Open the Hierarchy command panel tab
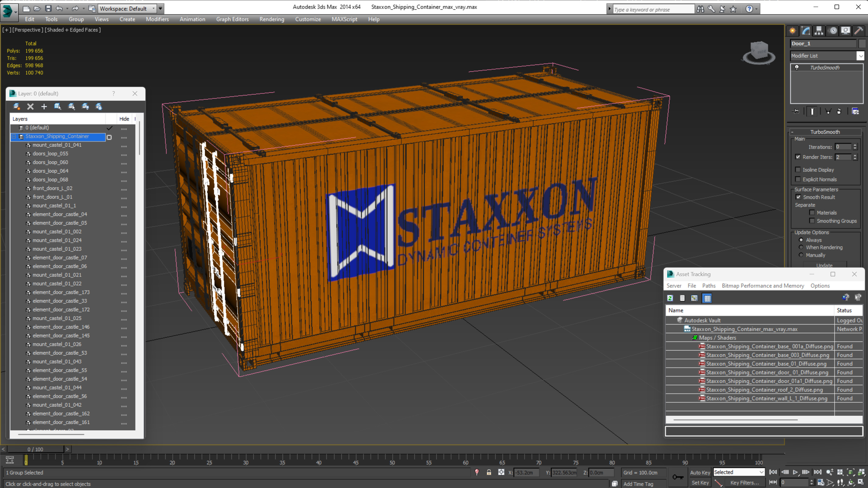868x488 pixels. [819, 31]
